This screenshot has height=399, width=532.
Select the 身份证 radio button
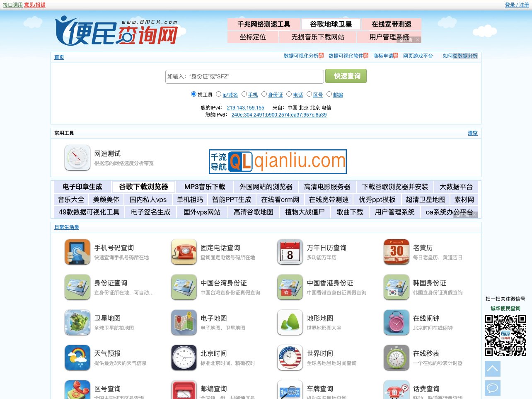(x=264, y=94)
